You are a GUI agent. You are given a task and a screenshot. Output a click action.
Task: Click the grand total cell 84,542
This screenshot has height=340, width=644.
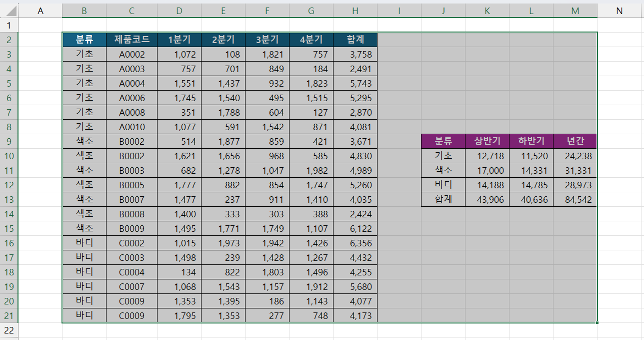click(575, 199)
